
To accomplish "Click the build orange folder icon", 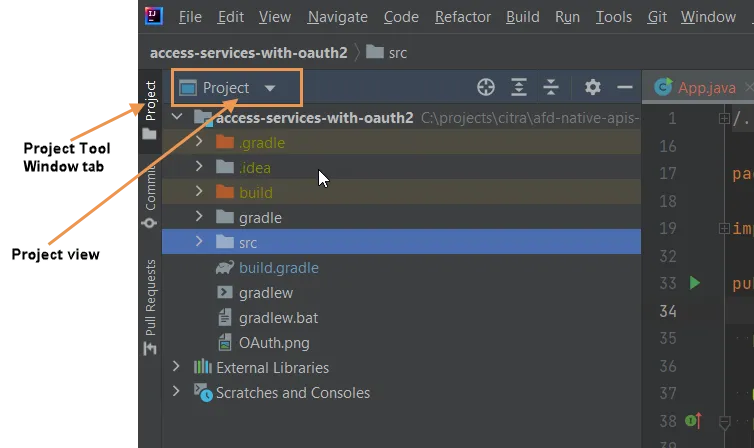I will 225,192.
